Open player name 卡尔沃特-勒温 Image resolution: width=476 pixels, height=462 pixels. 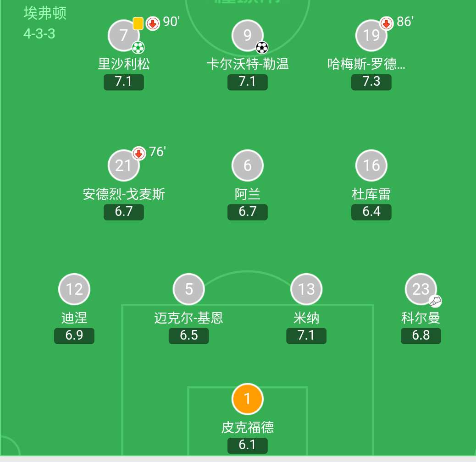point(248,64)
